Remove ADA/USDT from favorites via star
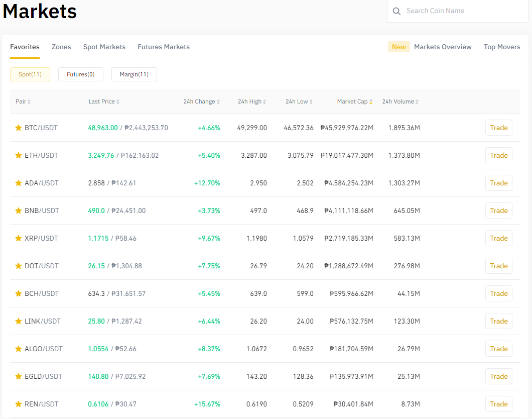532x419 pixels. (x=19, y=183)
